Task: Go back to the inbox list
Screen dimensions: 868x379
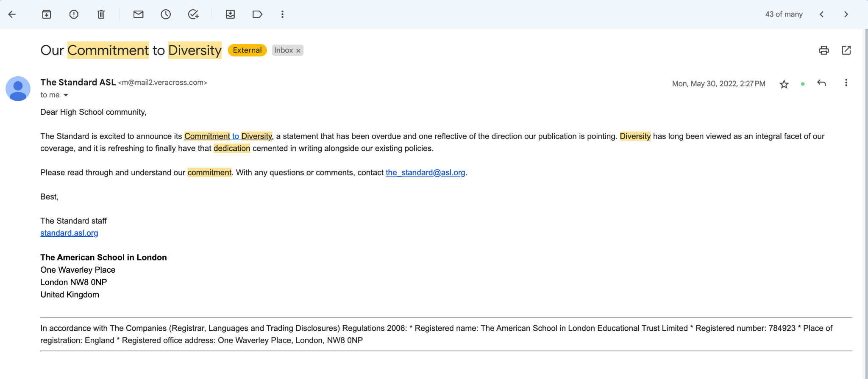Action: coord(12,14)
